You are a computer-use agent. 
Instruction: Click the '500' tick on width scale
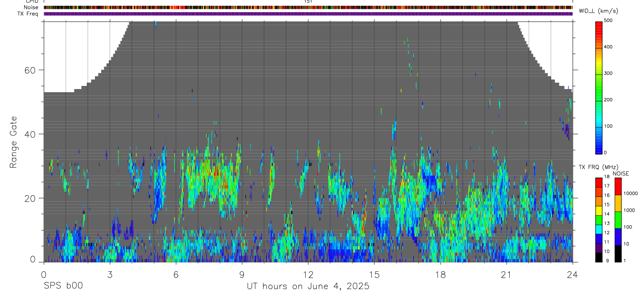(609, 20)
